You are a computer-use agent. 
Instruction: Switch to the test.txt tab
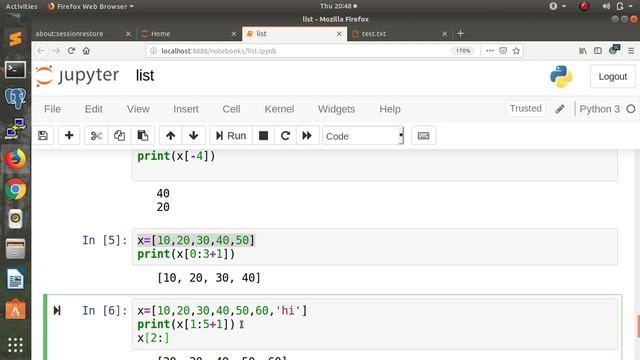point(399,33)
